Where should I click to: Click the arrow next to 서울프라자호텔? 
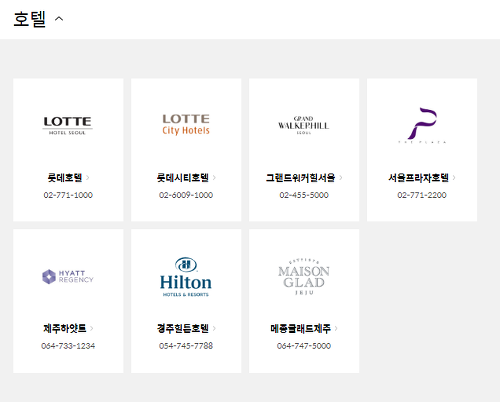pos(454,178)
